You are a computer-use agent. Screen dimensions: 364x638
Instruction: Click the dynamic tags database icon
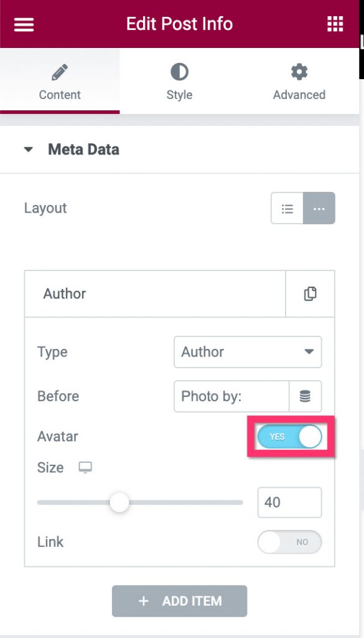tap(305, 396)
